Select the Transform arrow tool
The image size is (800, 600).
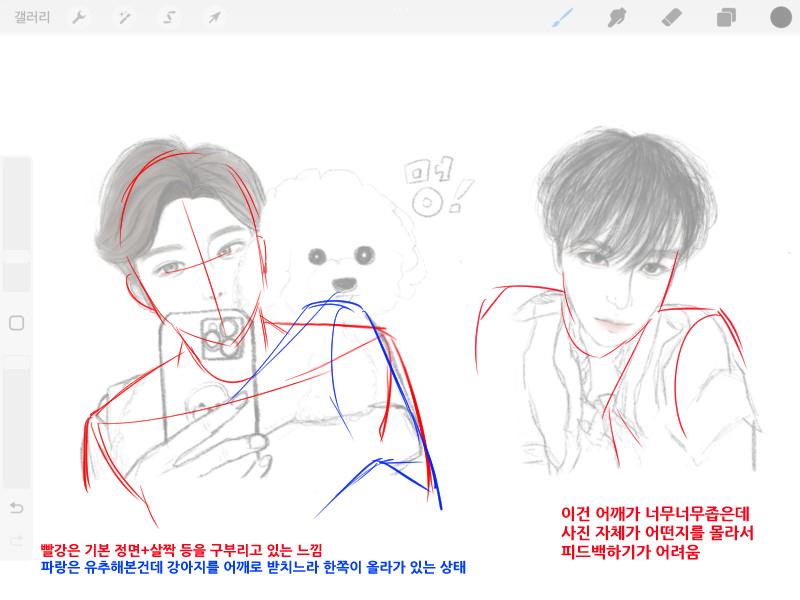coord(214,18)
